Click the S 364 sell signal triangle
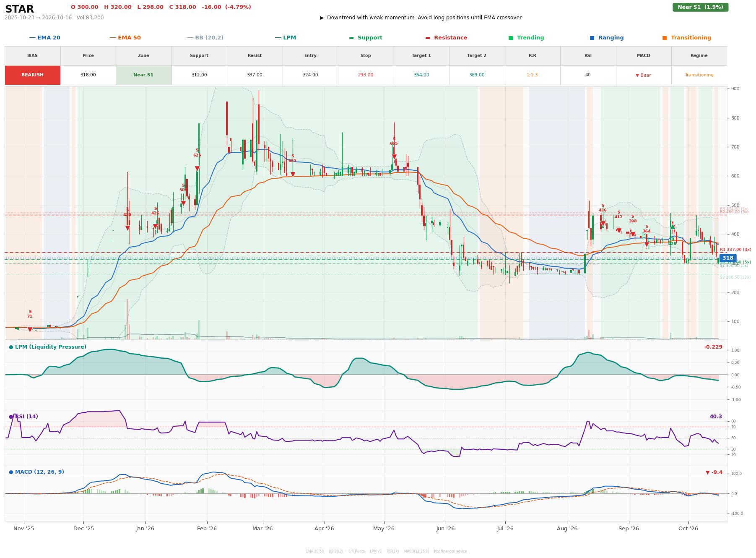 click(647, 244)
